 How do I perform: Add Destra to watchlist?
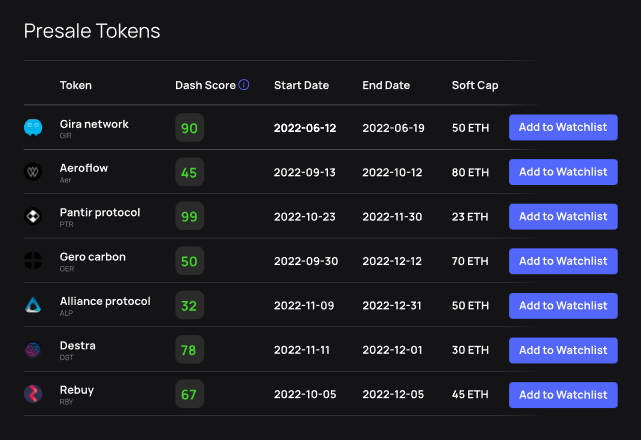[x=563, y=350]
